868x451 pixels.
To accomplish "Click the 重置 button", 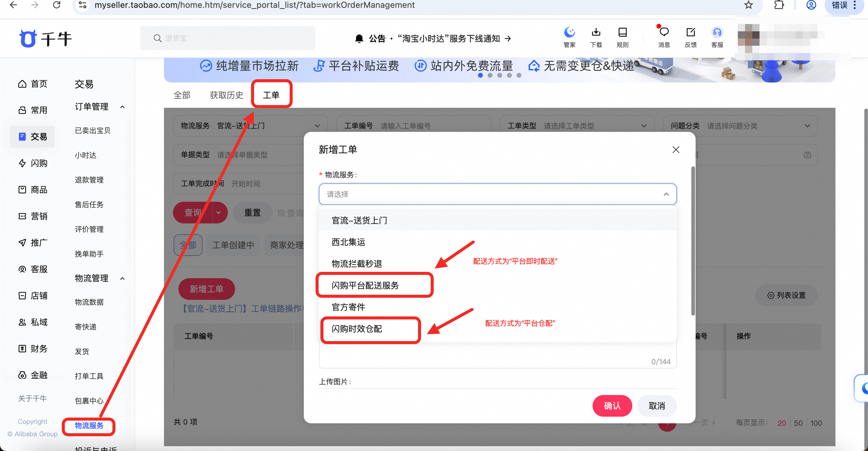I will tap(252, 213).
